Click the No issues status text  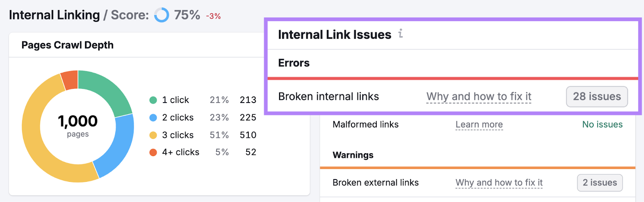coord(602,125)
